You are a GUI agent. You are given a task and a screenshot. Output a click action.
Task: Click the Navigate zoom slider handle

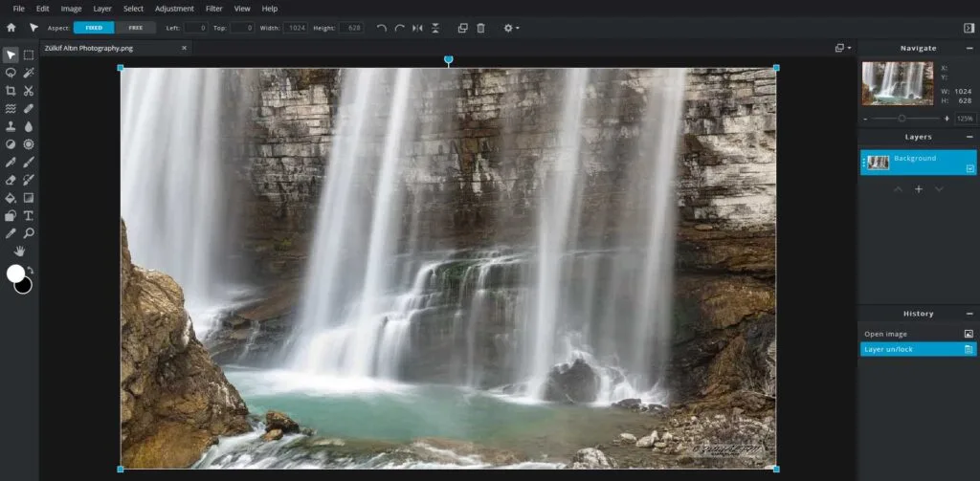(902, 118)
